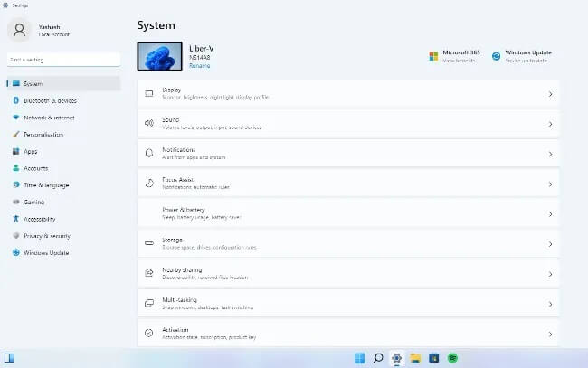This screenshot has width=588, height=368.
Task: Click the Privacy & security shield icon
Action: tap(15, 235)
